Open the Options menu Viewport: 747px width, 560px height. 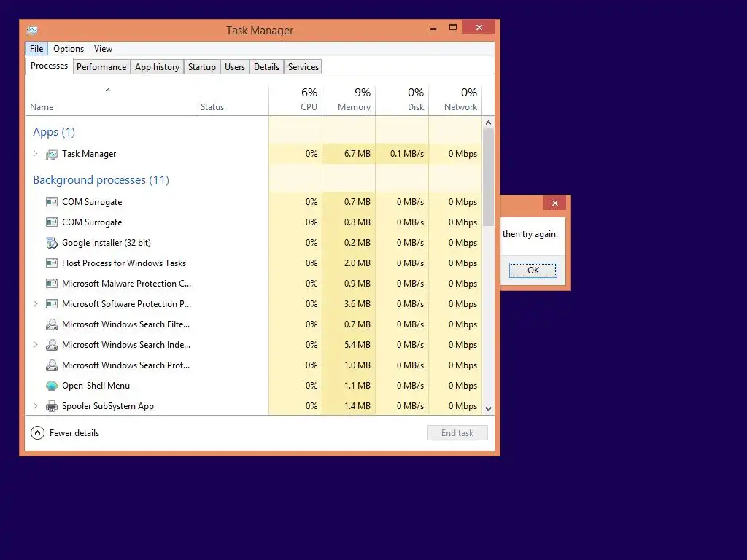[x=69, y=49]
